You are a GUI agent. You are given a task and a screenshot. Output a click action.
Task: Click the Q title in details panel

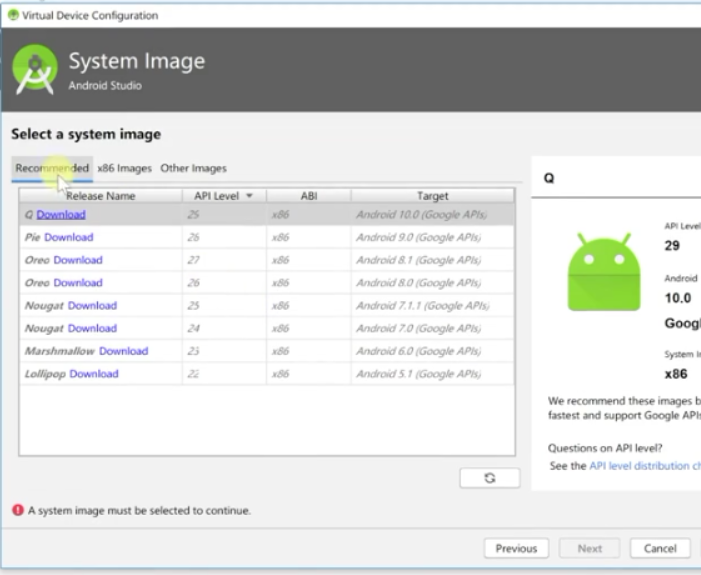tap(549, 178)
